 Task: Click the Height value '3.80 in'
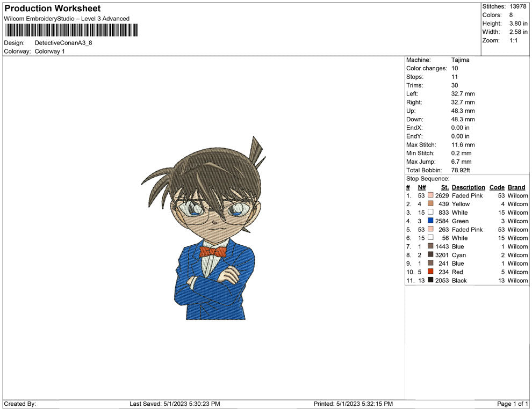[x=519, y=24]
